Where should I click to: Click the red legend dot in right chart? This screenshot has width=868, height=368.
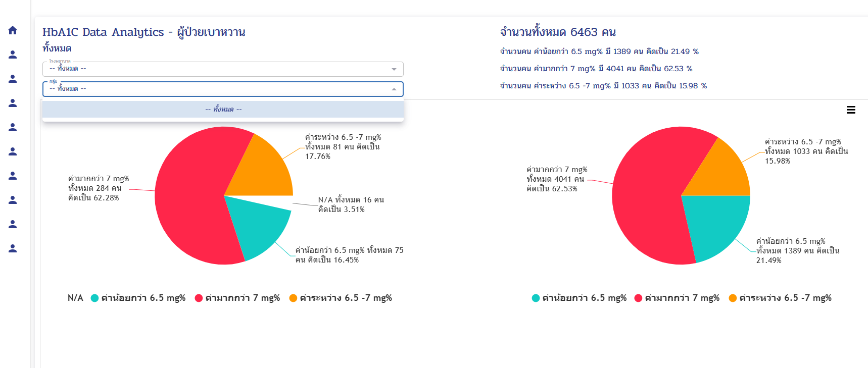pos(638,298)
